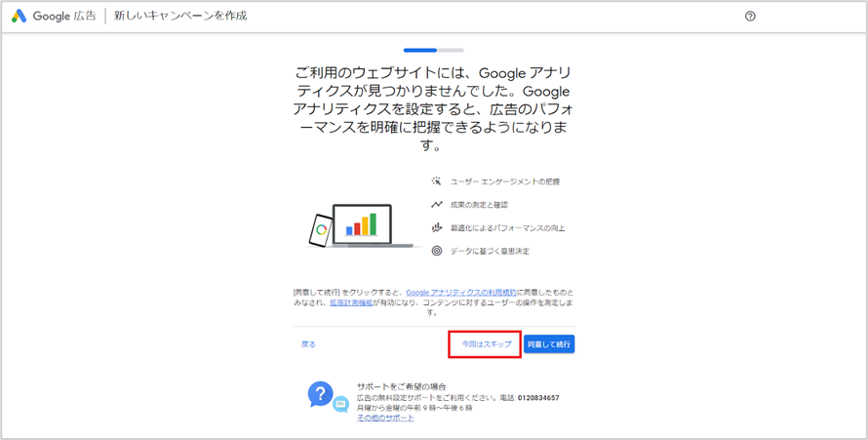Click the optimization performance chart icon
Screen dimensions: 868x440
point(437,227)
